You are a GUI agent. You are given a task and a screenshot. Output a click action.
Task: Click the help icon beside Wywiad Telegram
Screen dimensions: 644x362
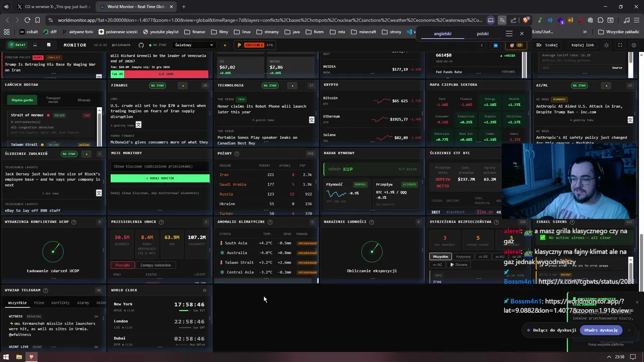click(x=45, y=290)
